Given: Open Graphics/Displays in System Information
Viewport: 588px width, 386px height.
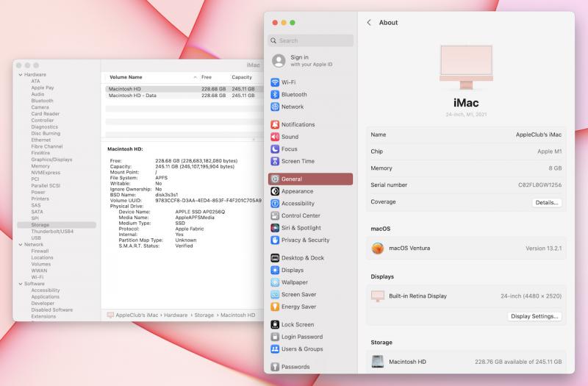Looking at the screenshot, I should (x=51, y=160).
